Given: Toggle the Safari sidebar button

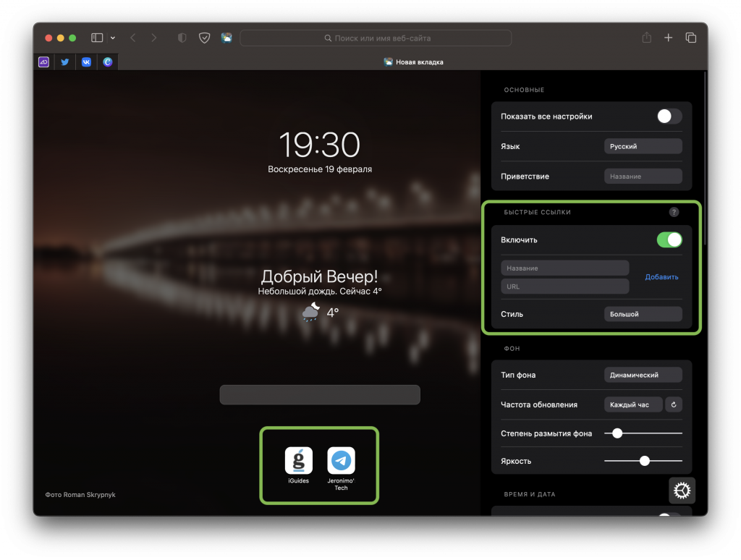Looking at the screenshot, I should 97,38.
